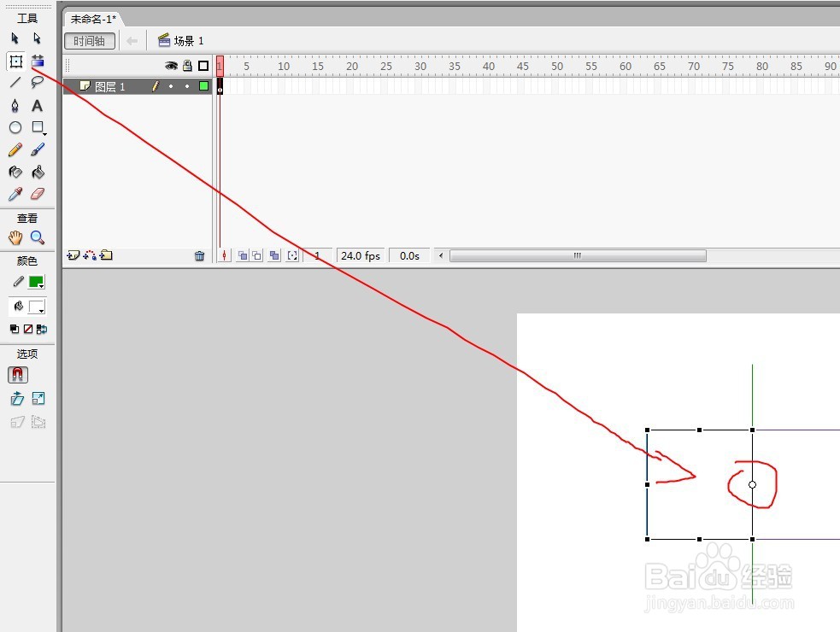Click the 24.0 fps frame rate
The height and width of the screenshot is (632, 840).
[361, 256]
